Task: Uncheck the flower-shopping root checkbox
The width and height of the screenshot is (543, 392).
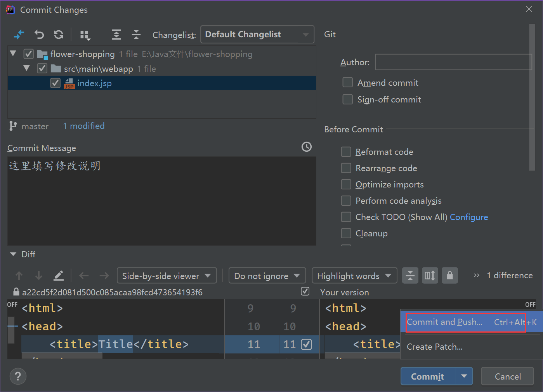Action: point(29,54)
